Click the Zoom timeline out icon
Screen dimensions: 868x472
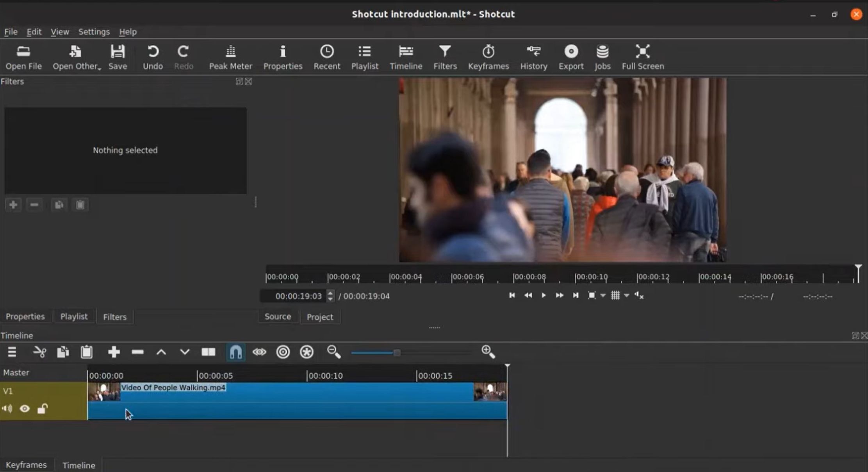(334, 352)
